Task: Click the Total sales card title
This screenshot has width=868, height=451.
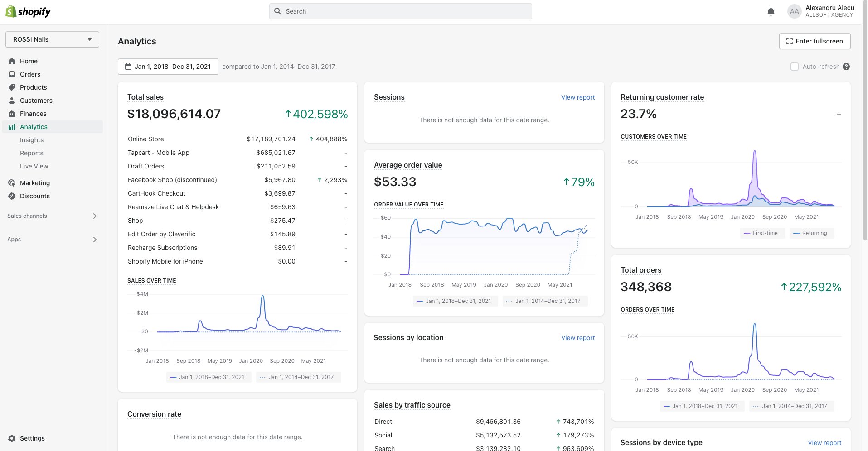Action: pos(145,97)
